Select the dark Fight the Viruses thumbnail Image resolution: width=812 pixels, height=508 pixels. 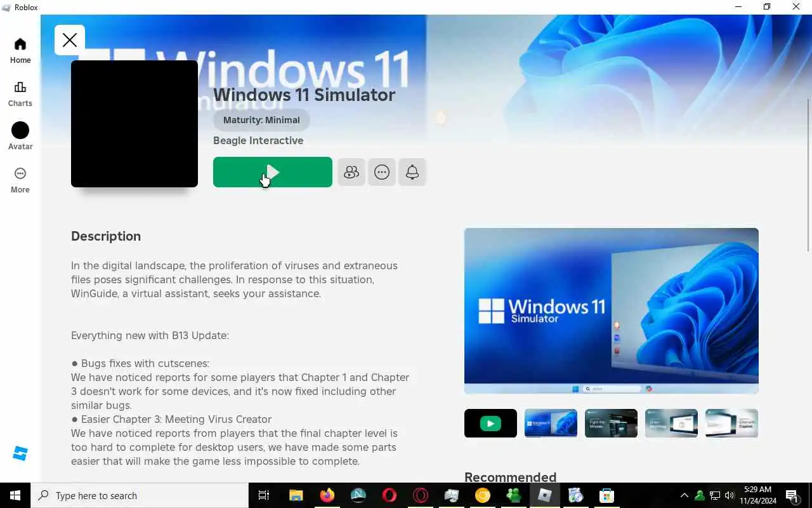[x=611, y=424]
